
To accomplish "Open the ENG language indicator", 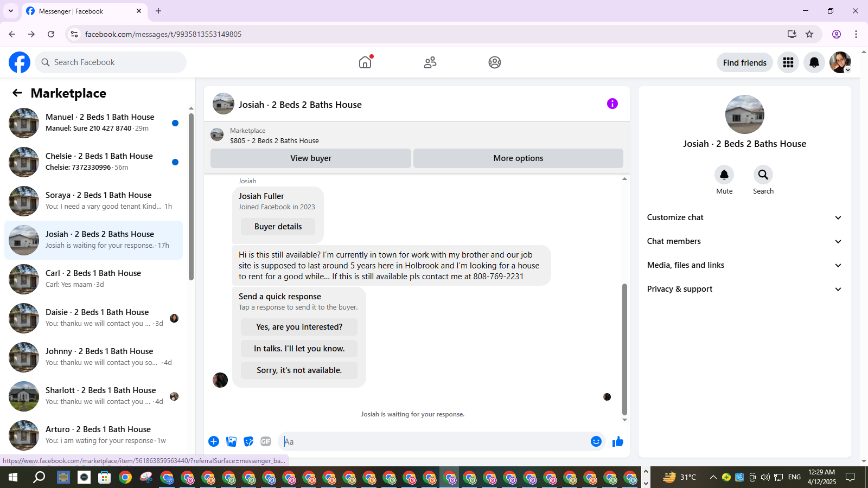I will tap(794, 477).
